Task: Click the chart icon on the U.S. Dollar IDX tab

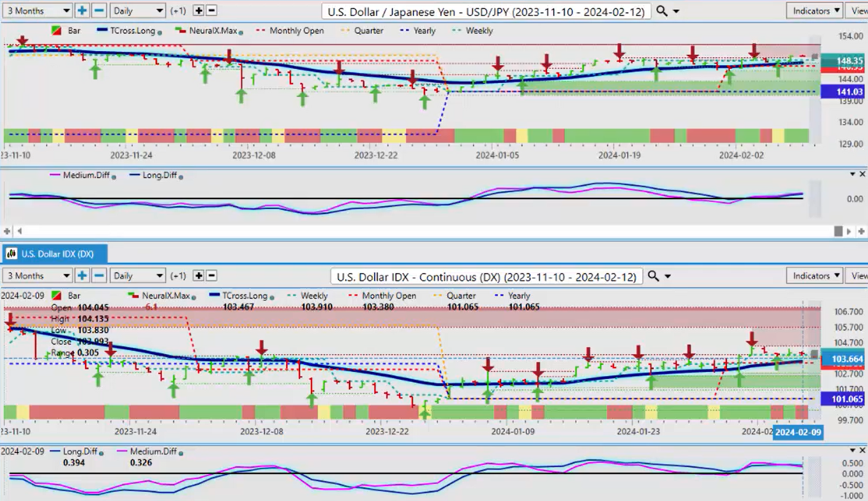Action: (x=10, y=253)
